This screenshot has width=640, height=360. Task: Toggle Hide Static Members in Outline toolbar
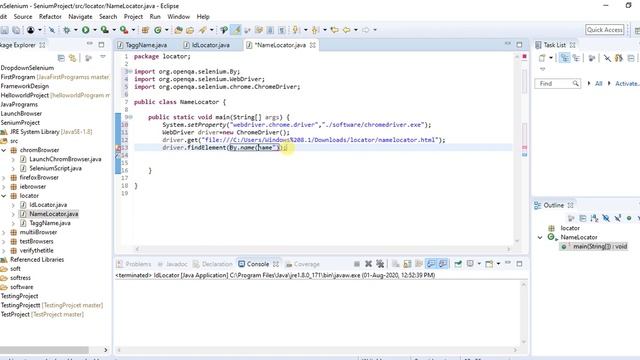coord(618,218)
